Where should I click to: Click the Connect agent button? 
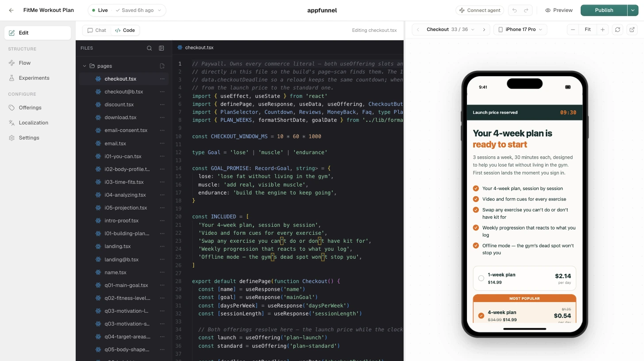[x=480, y=10]
